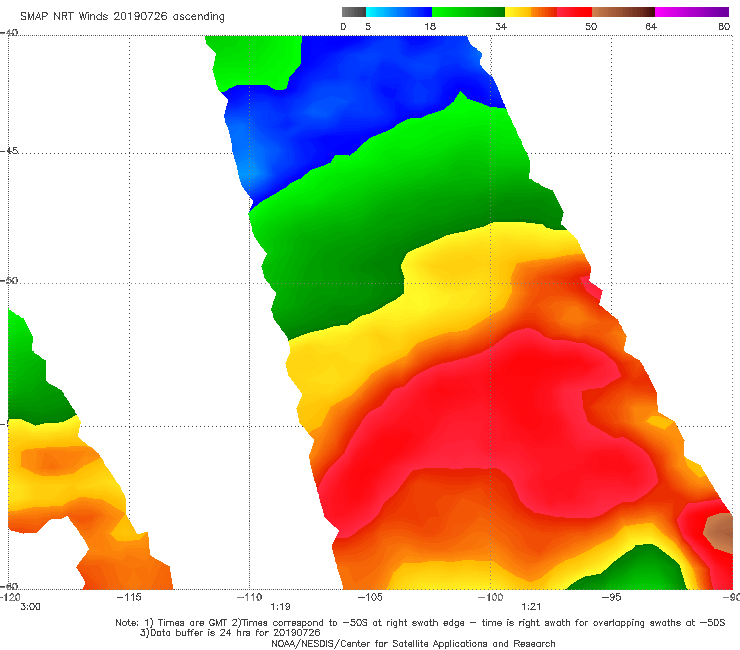Click the red segment of the color bar
The height and width of the screenshot is (650, 740).
[574, 12]
